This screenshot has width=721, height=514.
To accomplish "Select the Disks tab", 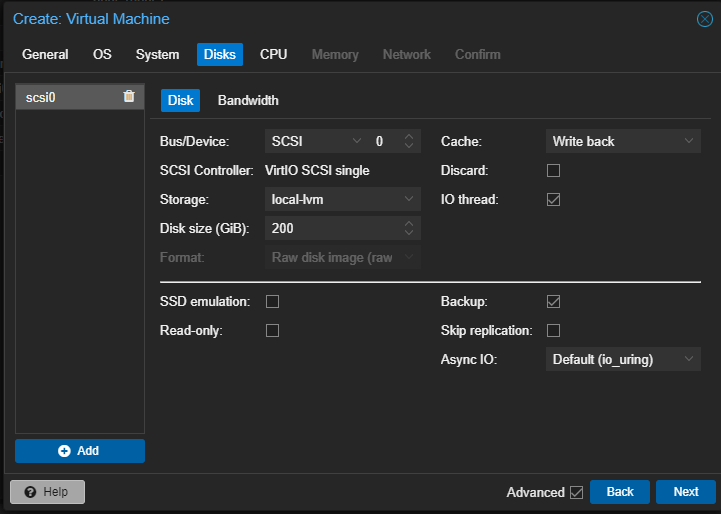I will [220, 54].
